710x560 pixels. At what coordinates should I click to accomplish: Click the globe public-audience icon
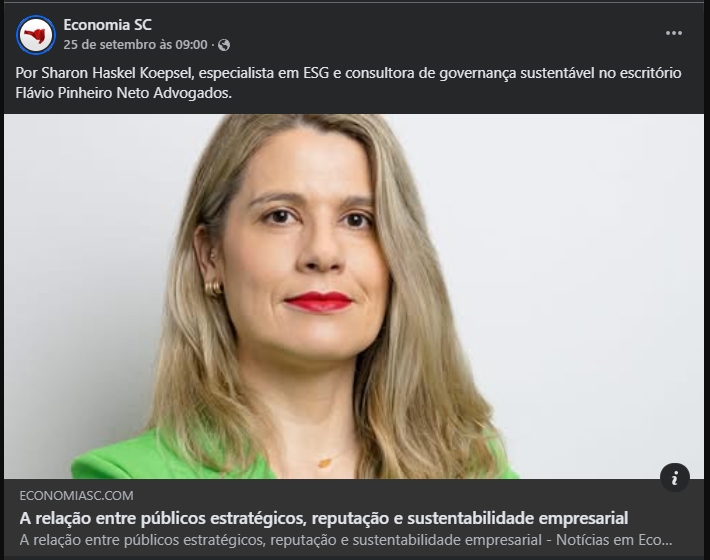click(x=224, y=45)
